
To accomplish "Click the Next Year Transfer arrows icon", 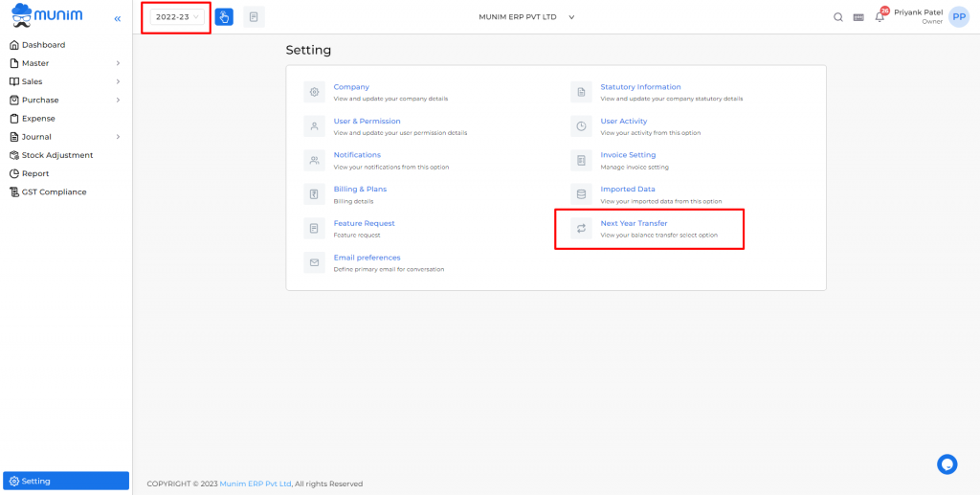I will 581,228.
